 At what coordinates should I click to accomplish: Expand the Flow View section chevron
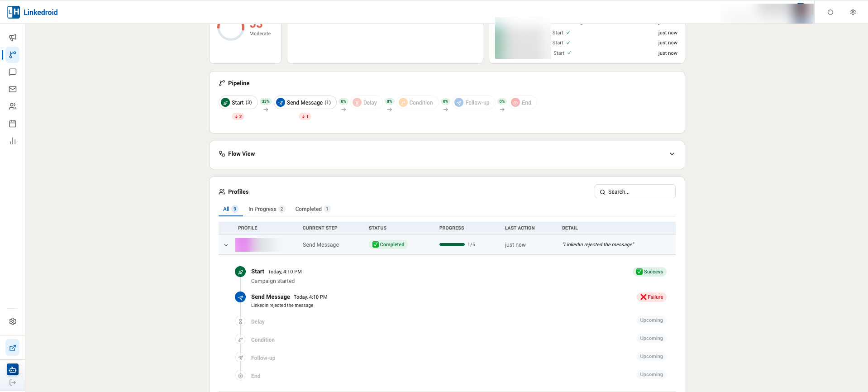(672, 154)
